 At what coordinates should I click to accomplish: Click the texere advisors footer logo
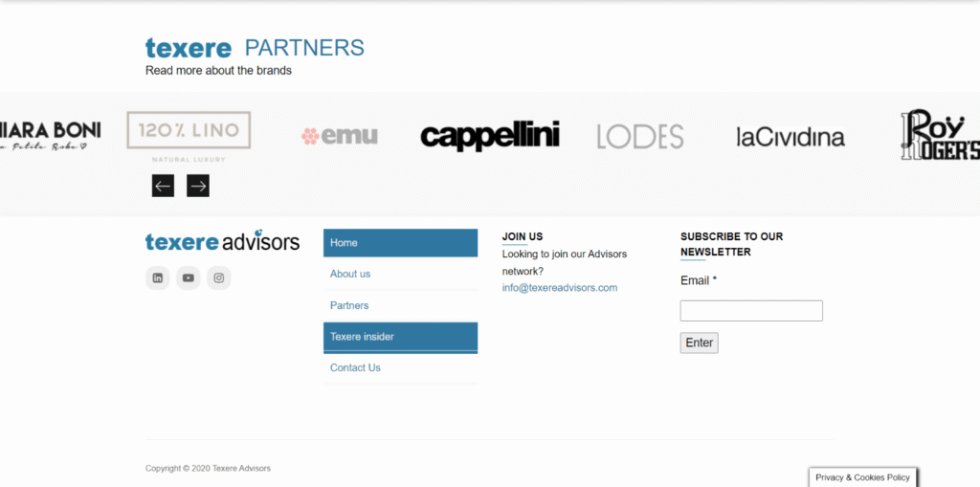point(222,241)
